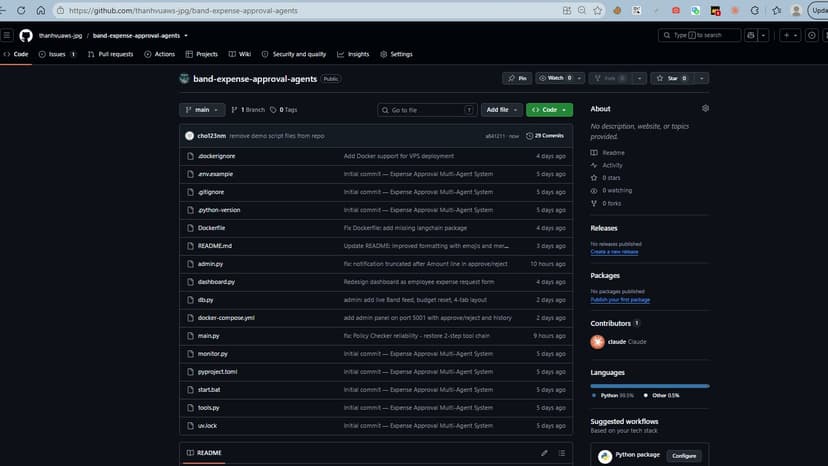
Task: Open file icon for .dockerignore
Action: 190,156
